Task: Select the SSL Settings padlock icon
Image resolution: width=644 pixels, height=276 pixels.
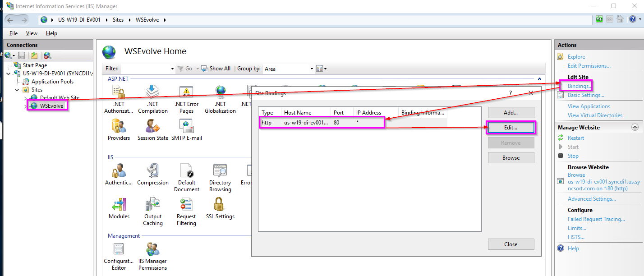Action: pos(220,205)
